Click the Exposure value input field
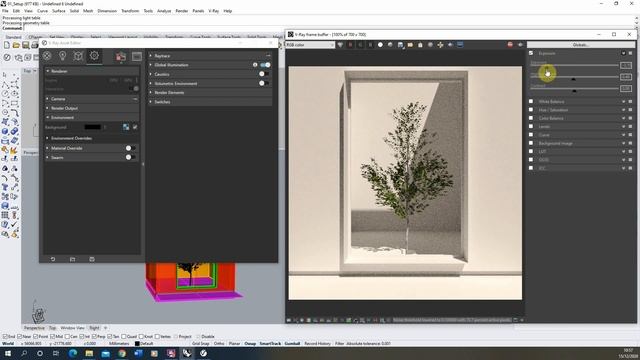This screenshot has width=640, height=360. (x=626, y=65)
